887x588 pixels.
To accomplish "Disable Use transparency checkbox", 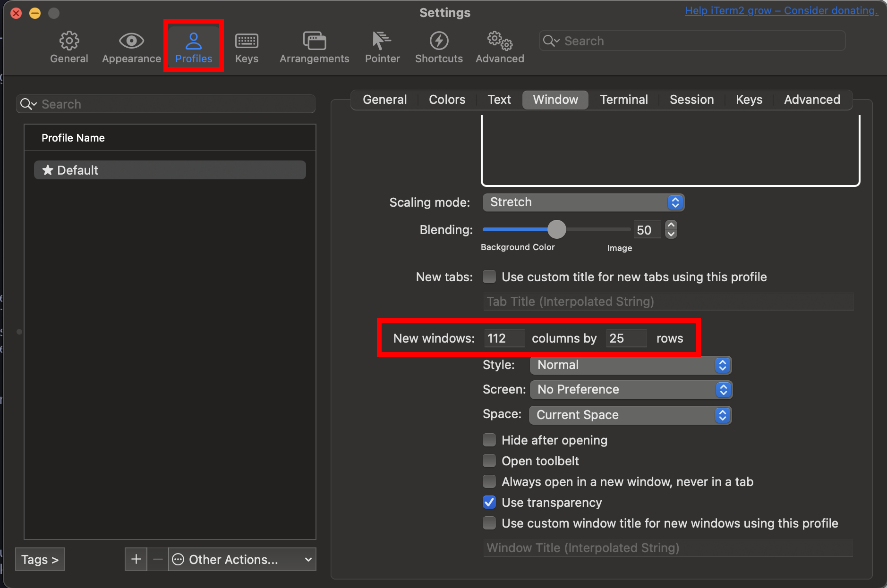I will click(x=489, y=502).
